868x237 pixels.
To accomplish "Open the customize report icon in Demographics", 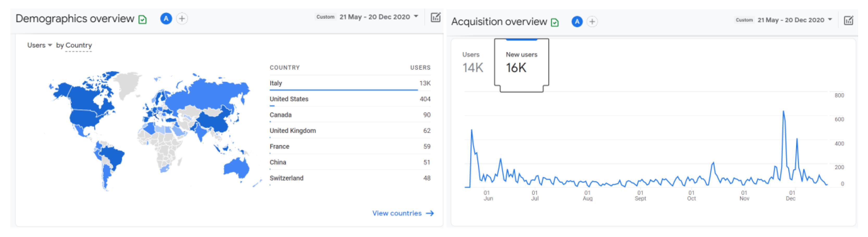I will coord(435,17).
